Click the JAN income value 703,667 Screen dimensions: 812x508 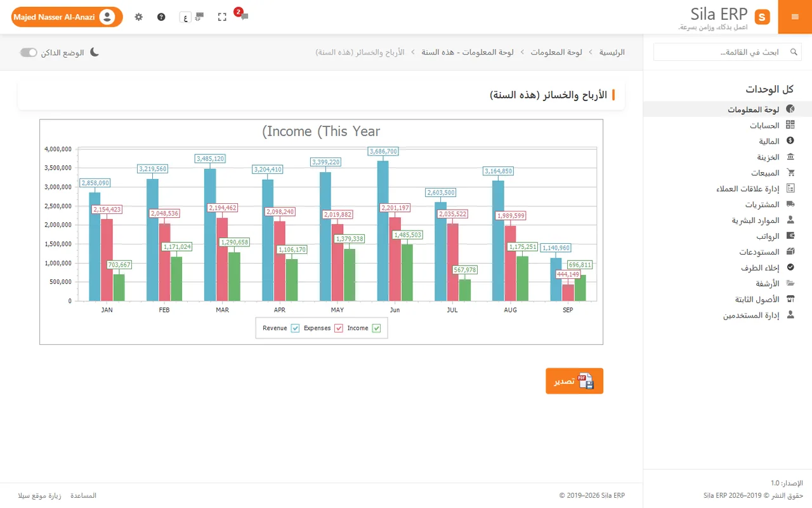pos(119,265)
